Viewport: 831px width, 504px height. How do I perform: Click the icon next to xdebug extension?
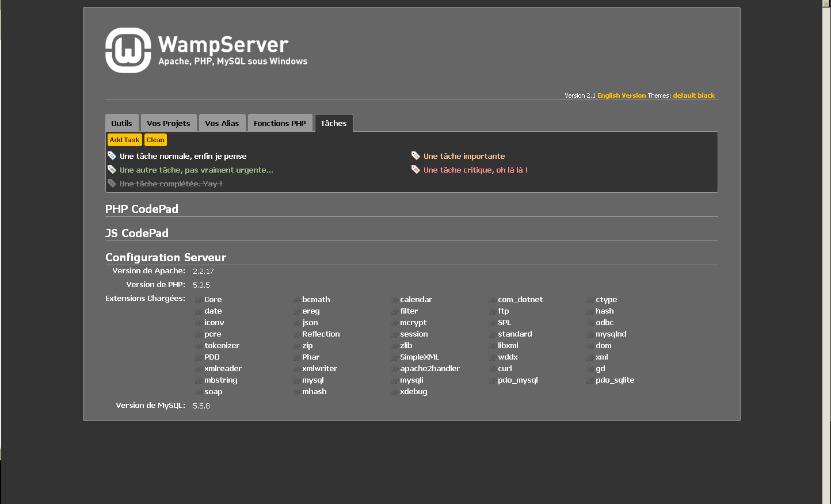[394, 392]
